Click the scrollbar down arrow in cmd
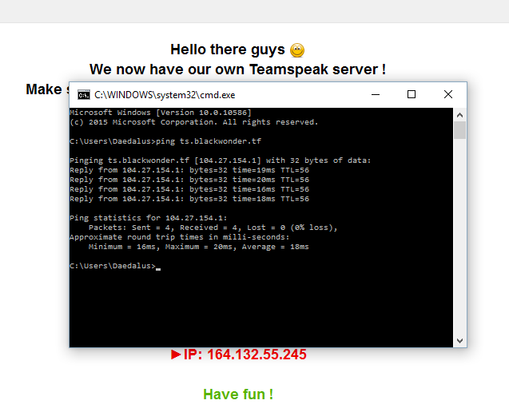Image resolution: width=509 pixels, height=420 pixels. click(x=459, y=340)
